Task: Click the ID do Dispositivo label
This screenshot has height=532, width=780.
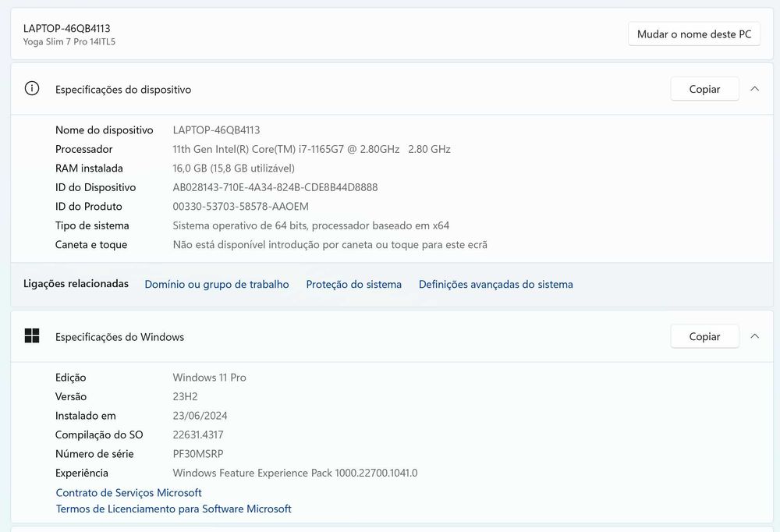Action: [x=95, y=187]
